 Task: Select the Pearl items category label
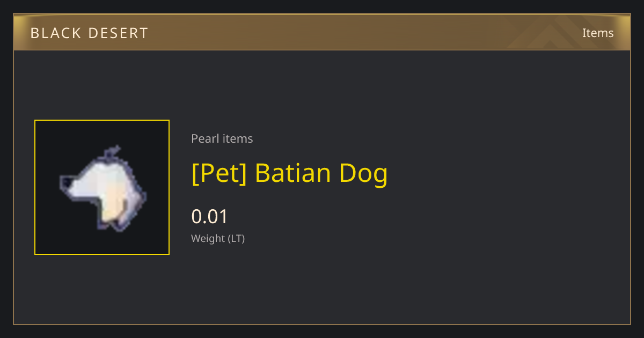222,138
